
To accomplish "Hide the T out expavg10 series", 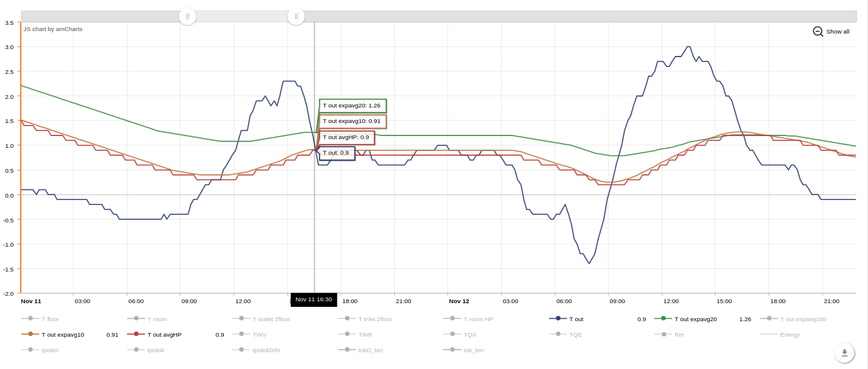I will pyautogui.click(x=30, y=334).
